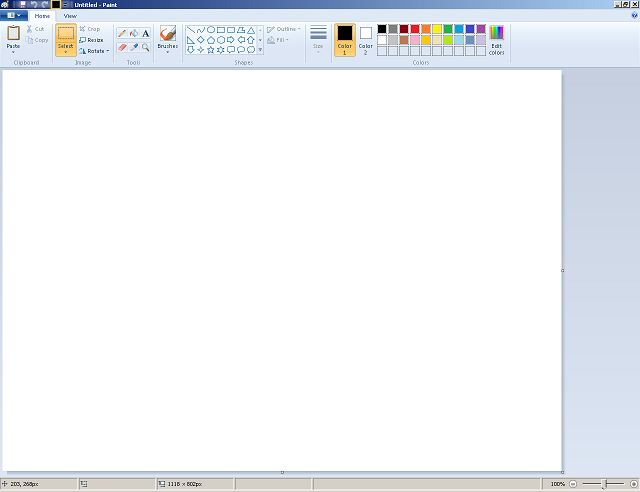
Task: Select the Color picker eyedropper tool
Action: (133, 47)
